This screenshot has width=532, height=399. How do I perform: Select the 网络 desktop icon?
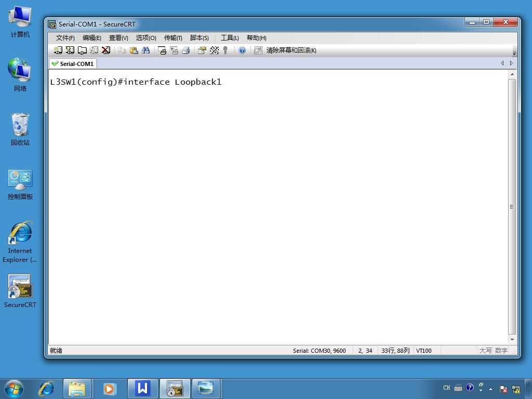coord(20,75)
